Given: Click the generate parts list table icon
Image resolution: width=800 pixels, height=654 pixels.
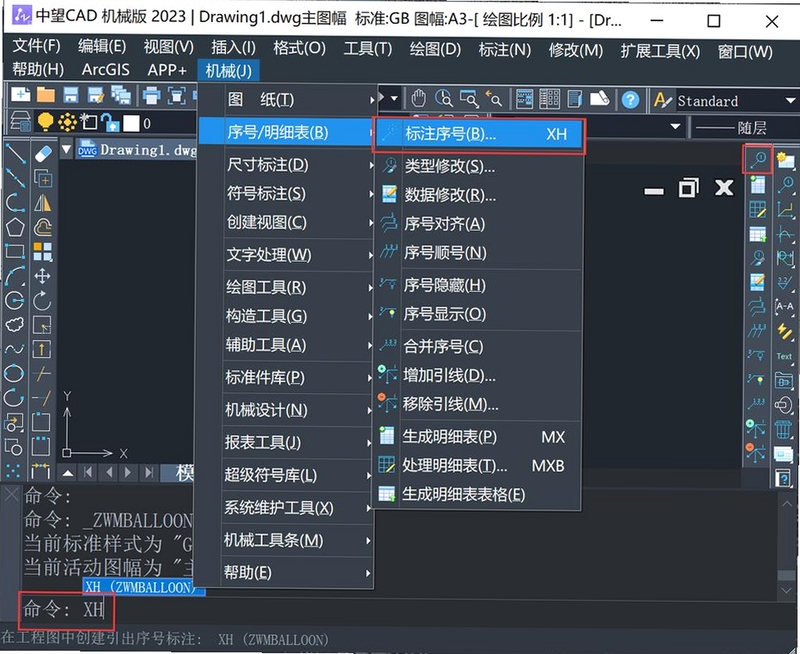Looking at the screenshot, I should pyautogui.click(x=758, y=184).
